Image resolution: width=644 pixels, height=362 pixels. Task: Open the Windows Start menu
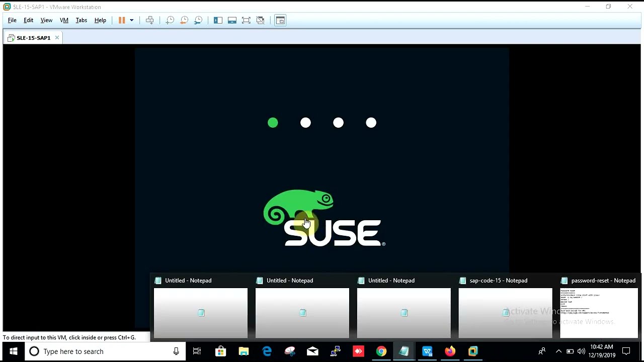13,351
